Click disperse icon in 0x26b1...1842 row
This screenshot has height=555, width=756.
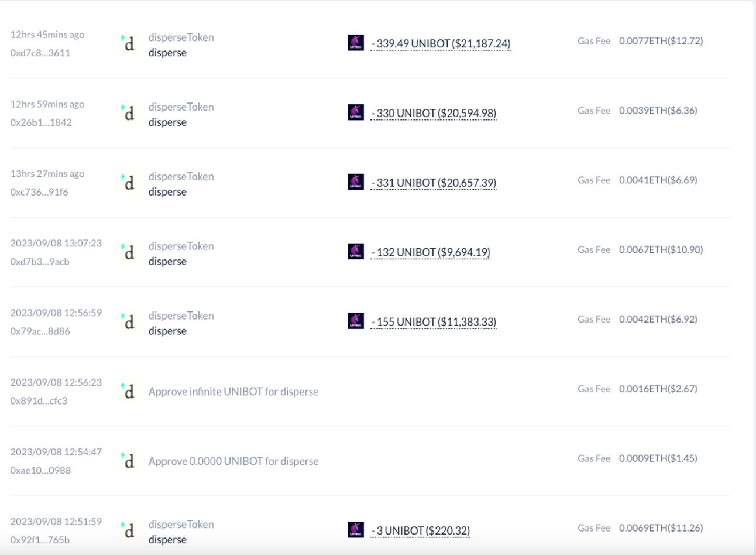click(129, 114)
